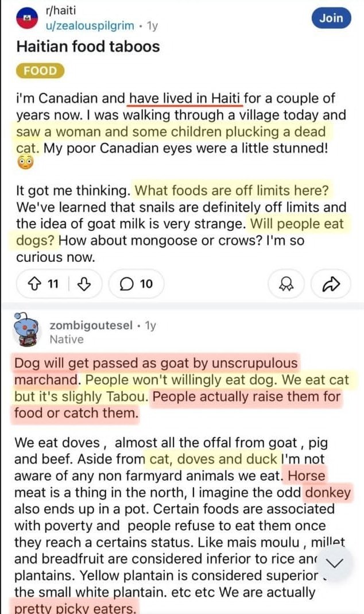Viewport: 364px width, 614px height.
Task: Filter by the FOOD flair tag
Action: [40, 71]
